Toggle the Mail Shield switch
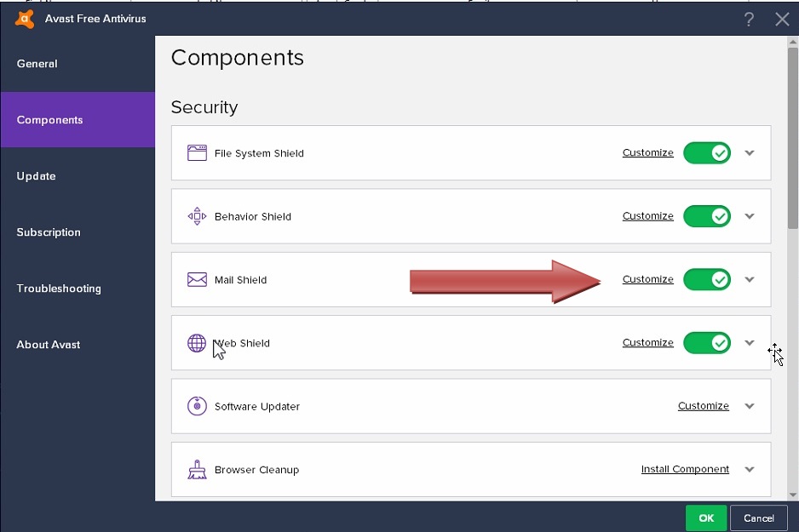Image resolution: width=799 pixels, height=532 pixels. [x=707, y=279]
